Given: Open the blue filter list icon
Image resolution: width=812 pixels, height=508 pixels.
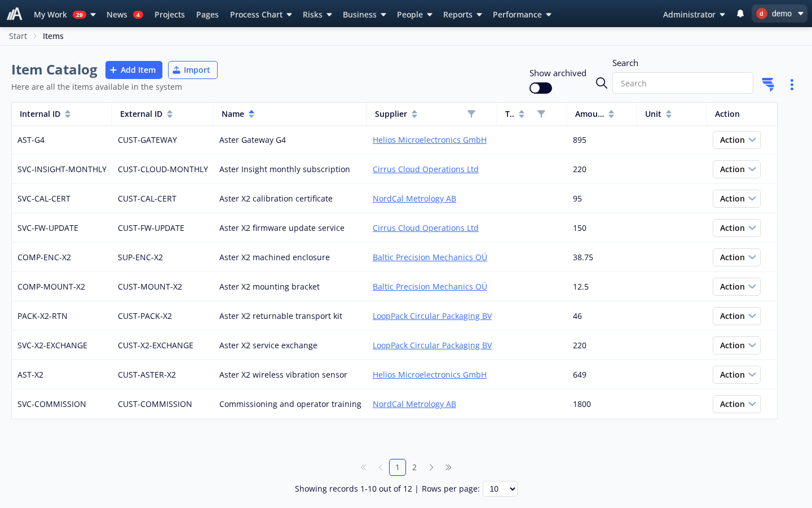Looking at the screenshot, I should [x=768, y=85].
